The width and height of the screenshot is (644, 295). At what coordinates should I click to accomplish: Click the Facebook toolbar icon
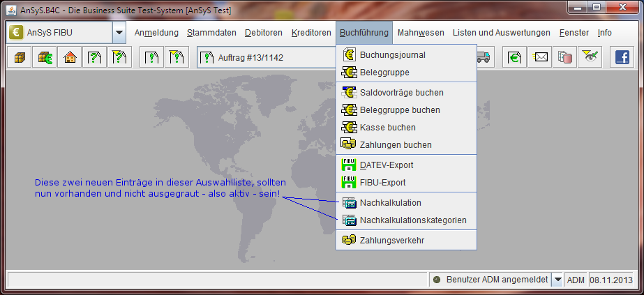621,57
